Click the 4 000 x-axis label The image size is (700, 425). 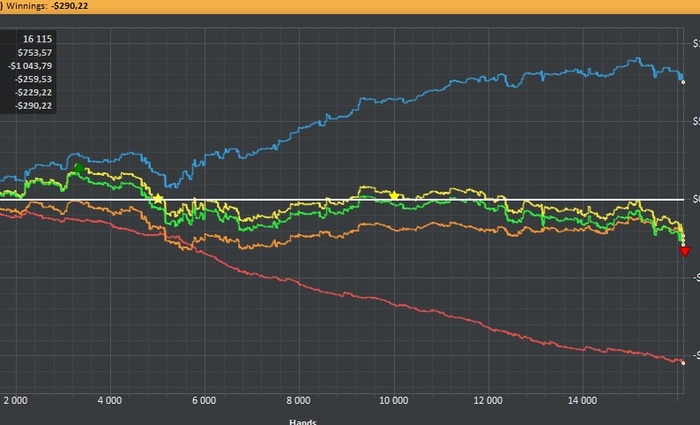click(110, 400)
